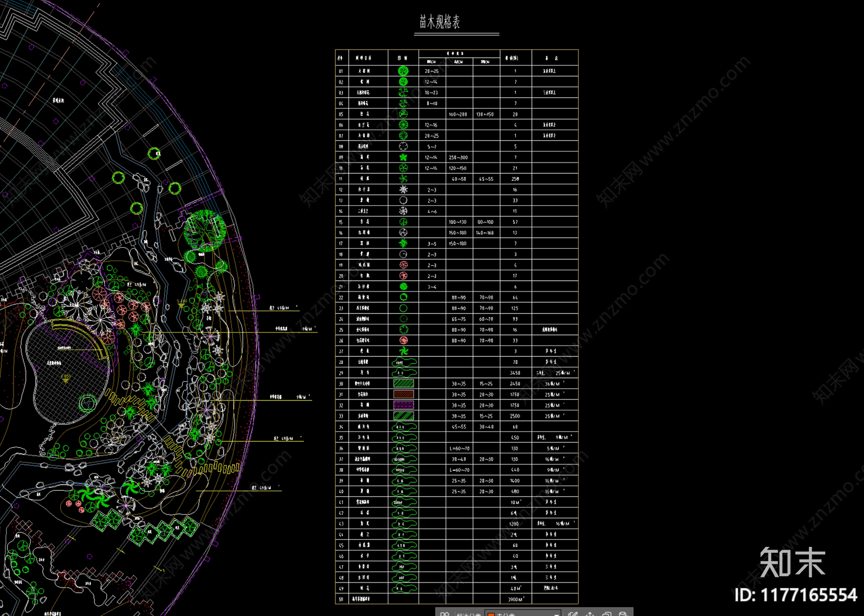Select the green hatch swatch in row 30
This screenshot has height=616, width=864.
pos(403,383)
